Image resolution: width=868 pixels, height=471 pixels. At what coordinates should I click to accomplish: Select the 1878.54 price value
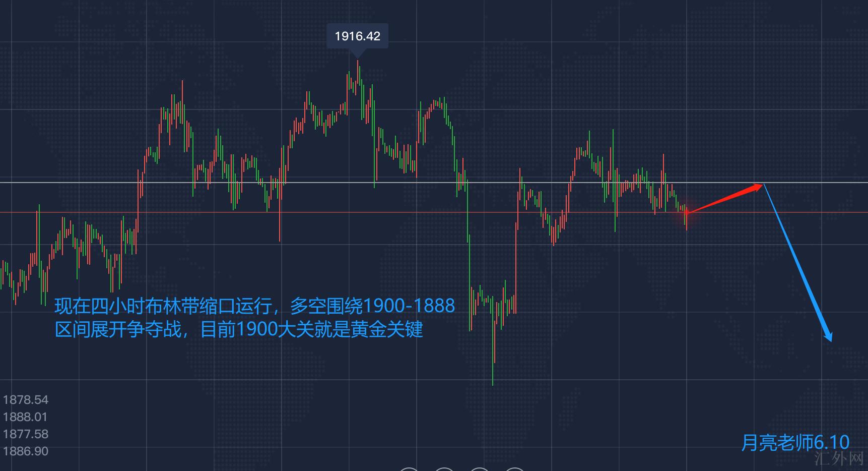pos(26,400)
